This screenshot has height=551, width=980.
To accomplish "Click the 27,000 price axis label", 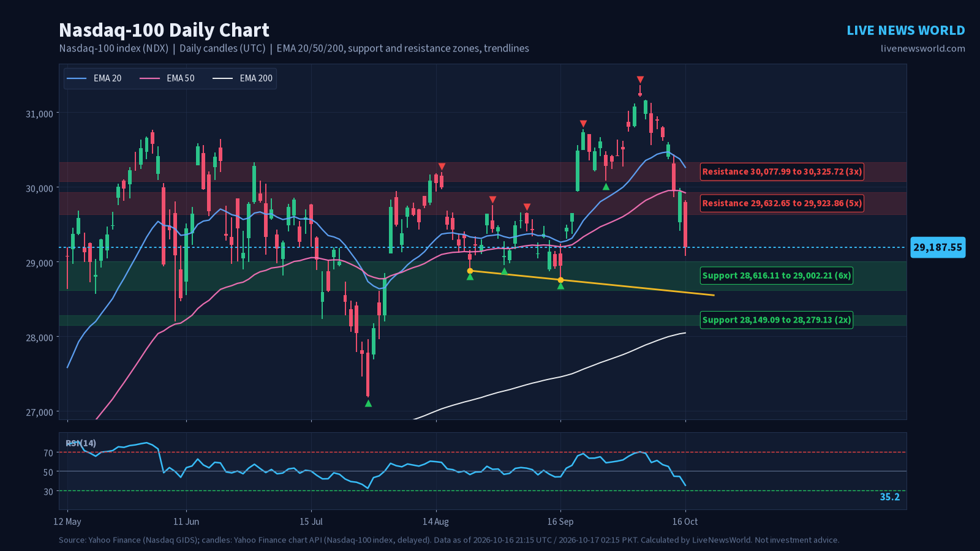I will point(39,413).
